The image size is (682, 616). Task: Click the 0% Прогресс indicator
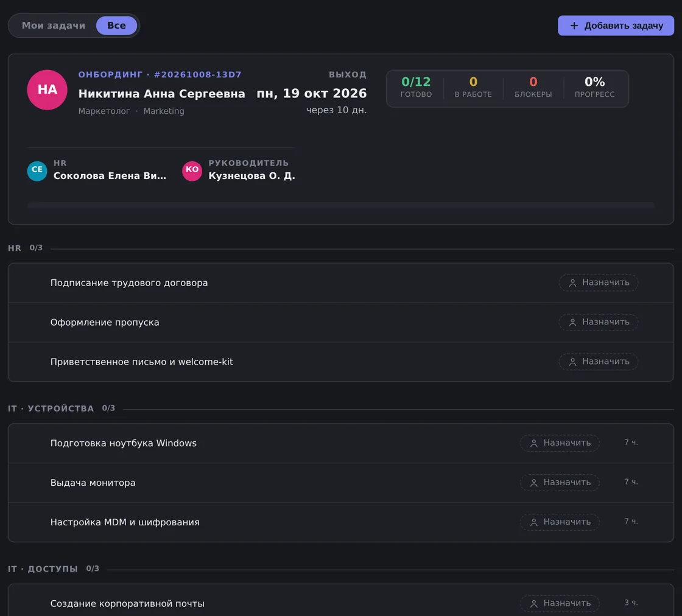click(594, 88)
